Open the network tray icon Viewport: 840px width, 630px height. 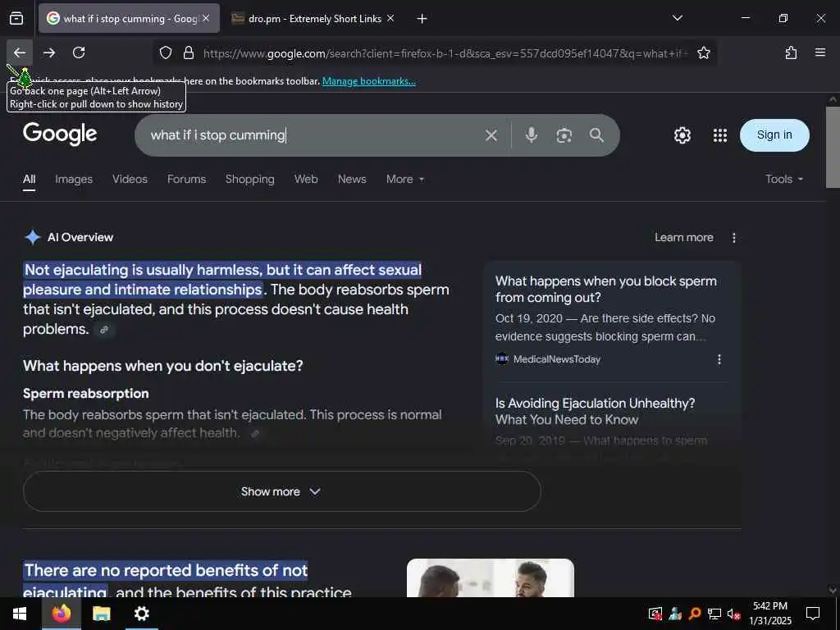click(x=714, y=614)
